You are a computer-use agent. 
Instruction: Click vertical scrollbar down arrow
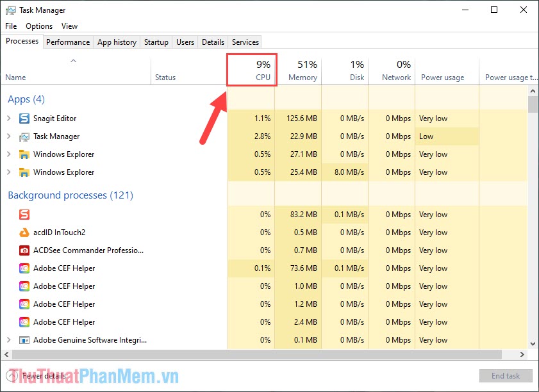click(533, 343)
